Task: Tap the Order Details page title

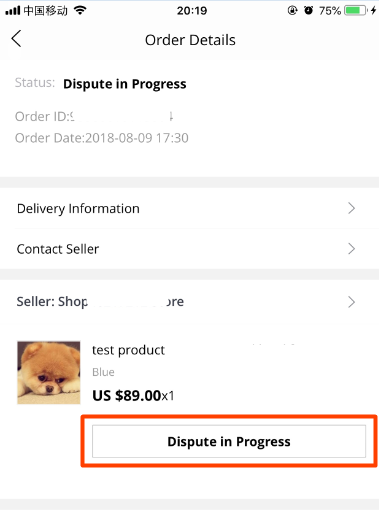Action: coord(190,40)
